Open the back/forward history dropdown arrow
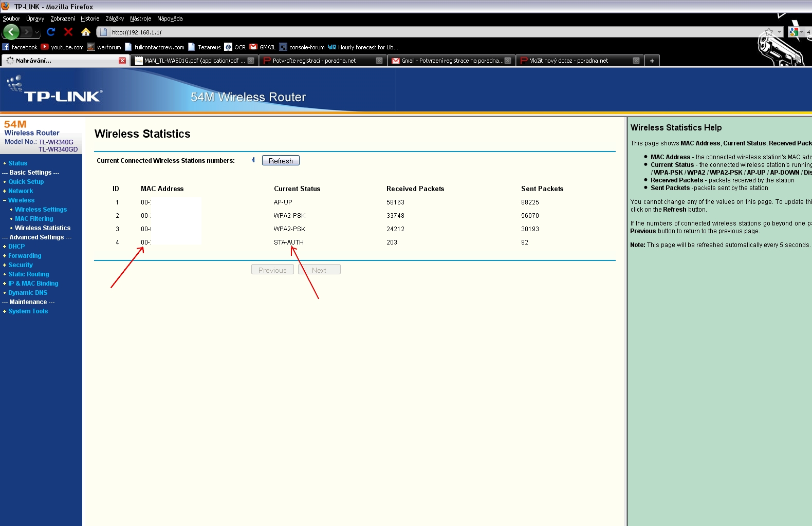 (36, 32)
